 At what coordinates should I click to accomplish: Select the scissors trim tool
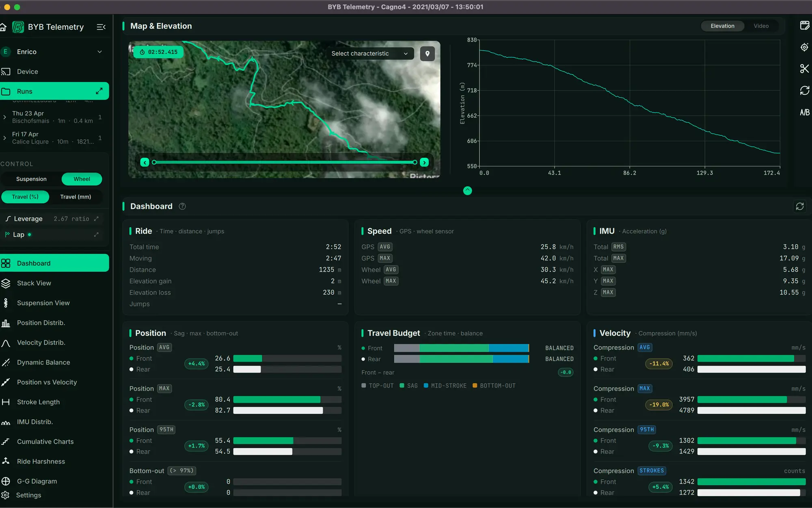tap(804, 69)
